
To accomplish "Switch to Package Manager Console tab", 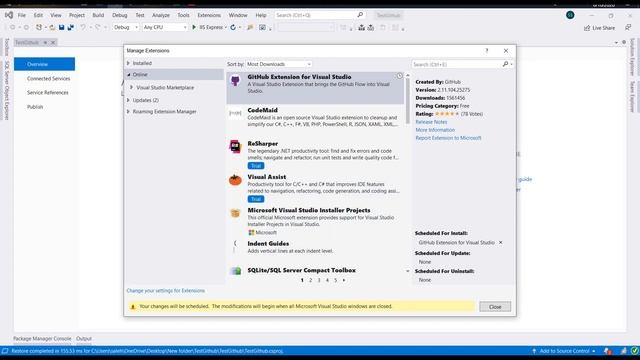I will coord(42,339).
